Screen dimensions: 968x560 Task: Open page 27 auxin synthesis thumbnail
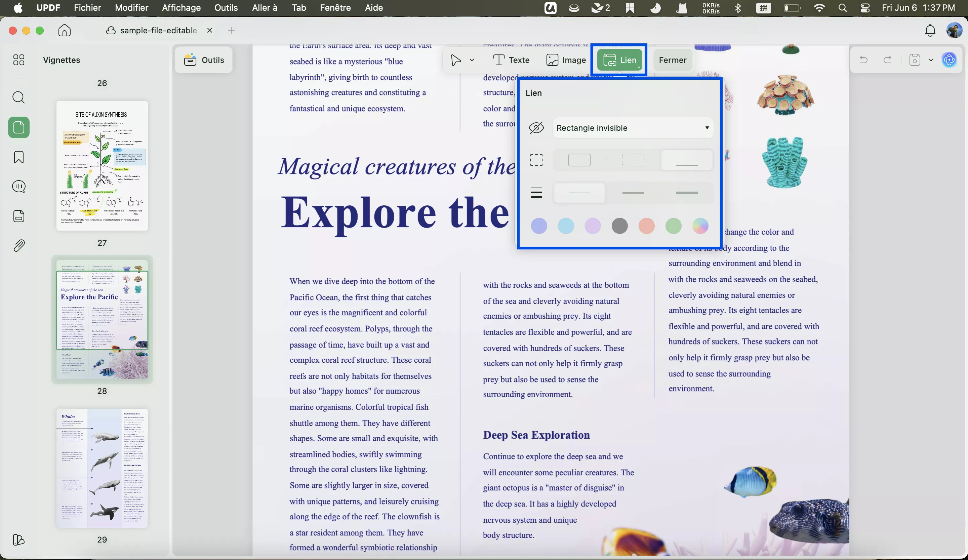102,165
